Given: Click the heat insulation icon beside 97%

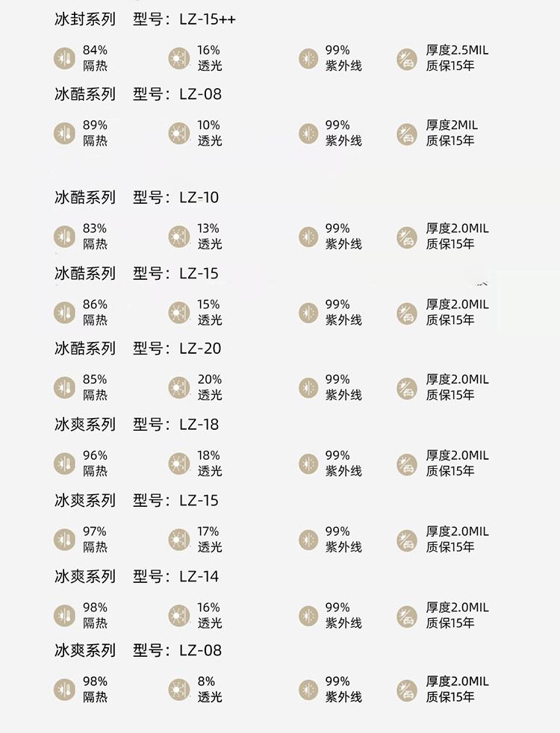Looking at the screenshot, I should [x=64, y=540].
